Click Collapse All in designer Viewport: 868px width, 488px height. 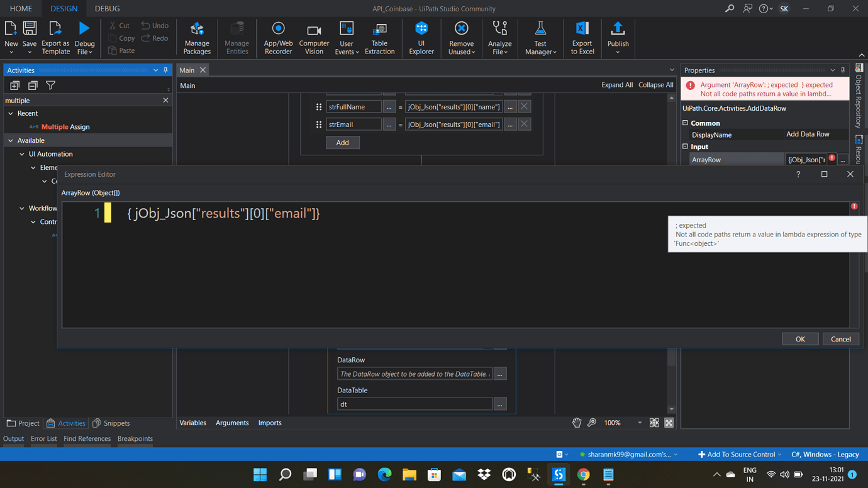[655, 85]
